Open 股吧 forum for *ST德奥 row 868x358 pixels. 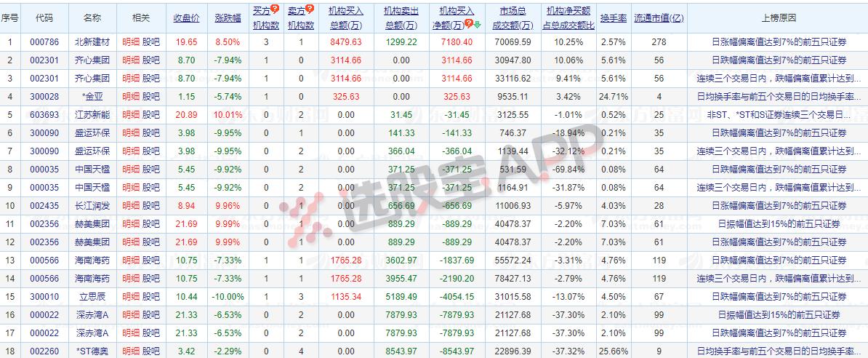click(151, 351)
